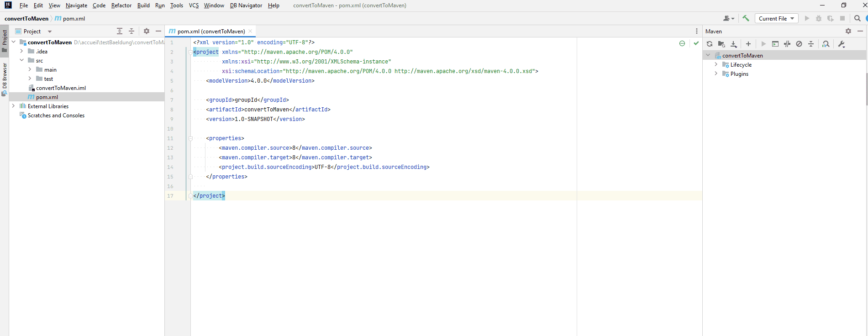Open Execute Maven Goal icon

tap(775, 44)
